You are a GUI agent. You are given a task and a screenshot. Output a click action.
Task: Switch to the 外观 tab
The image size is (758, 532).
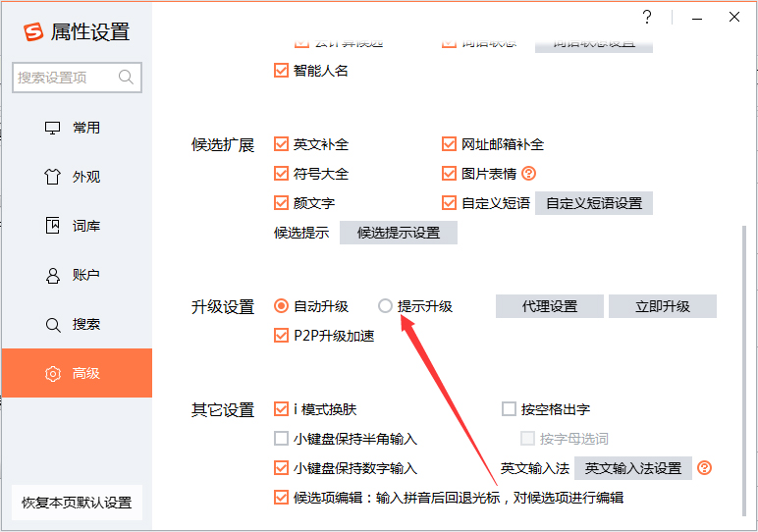pos(77,177)
